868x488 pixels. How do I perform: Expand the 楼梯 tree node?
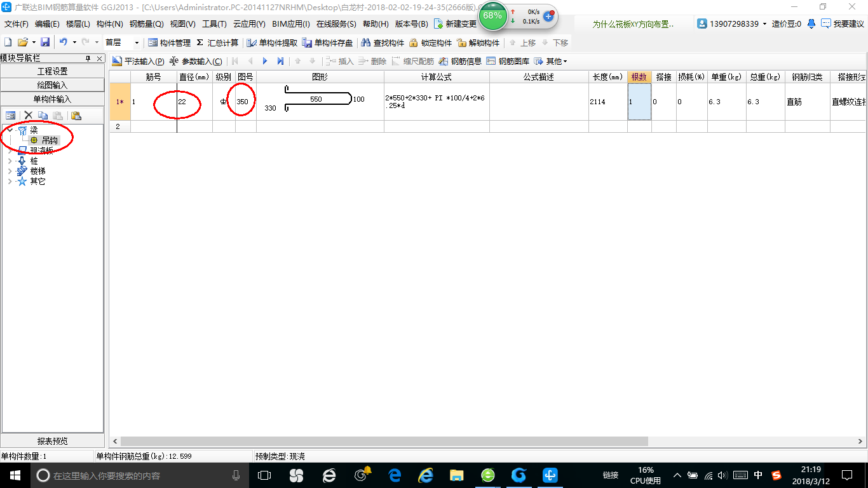point(10,171)
